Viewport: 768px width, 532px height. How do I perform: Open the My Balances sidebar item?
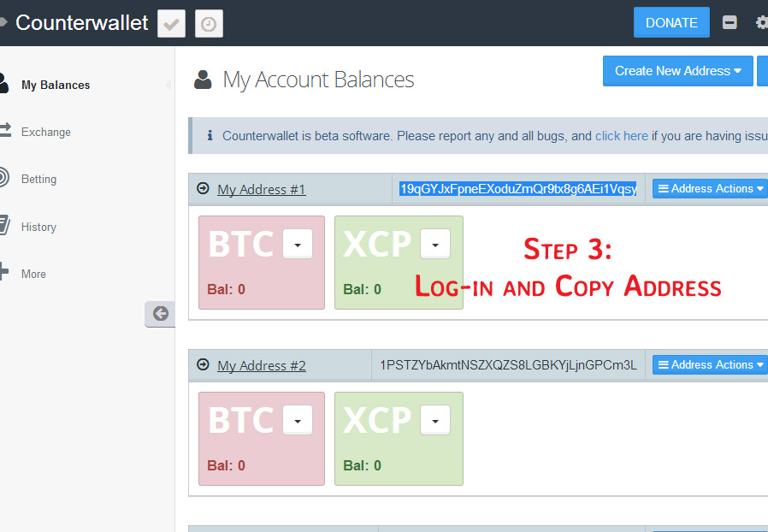pos(56,85)
